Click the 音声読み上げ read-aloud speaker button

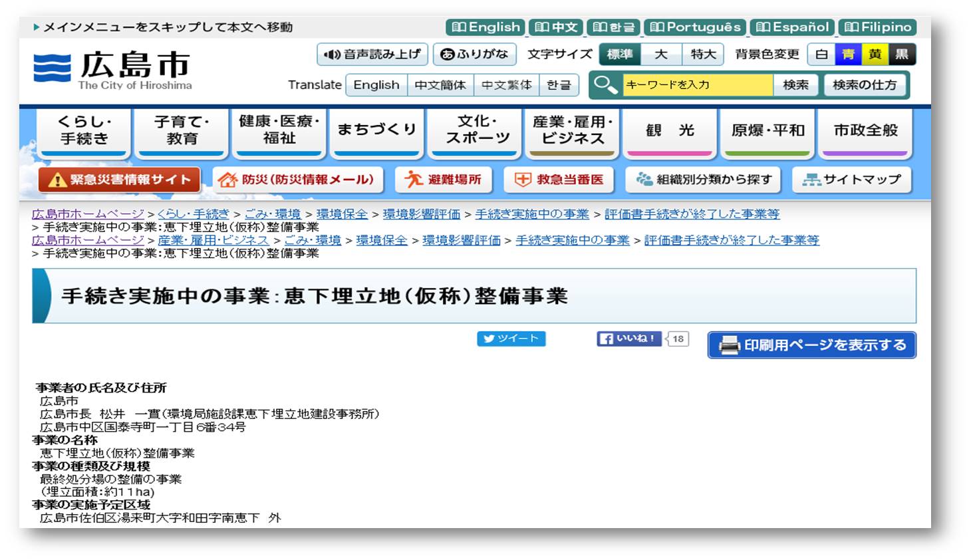coord(372,55)
